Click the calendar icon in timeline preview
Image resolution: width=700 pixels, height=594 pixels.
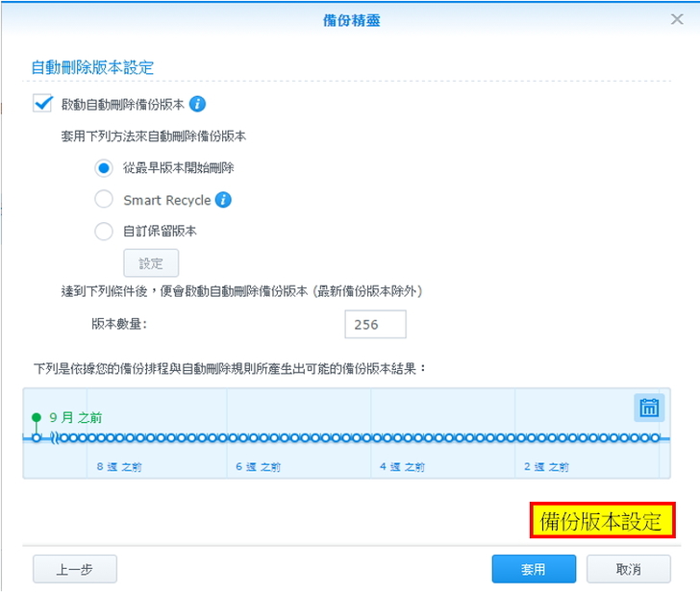[x=649, y=408]
